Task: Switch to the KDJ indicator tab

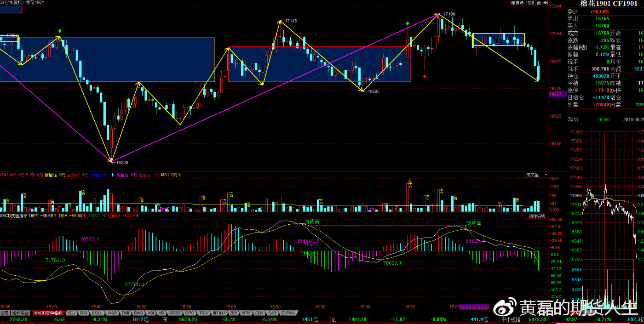Action: coord(71,313)
